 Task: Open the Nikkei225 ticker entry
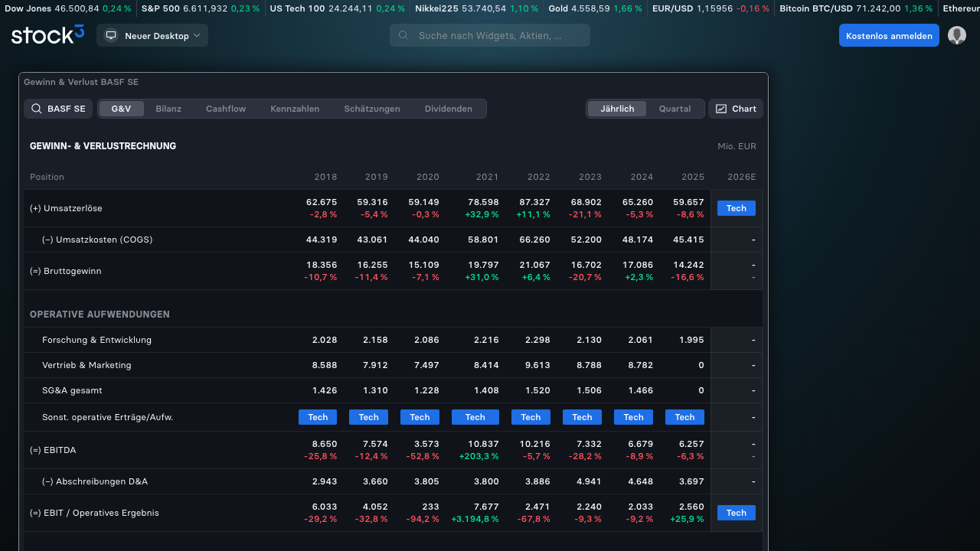coord(476,8)
